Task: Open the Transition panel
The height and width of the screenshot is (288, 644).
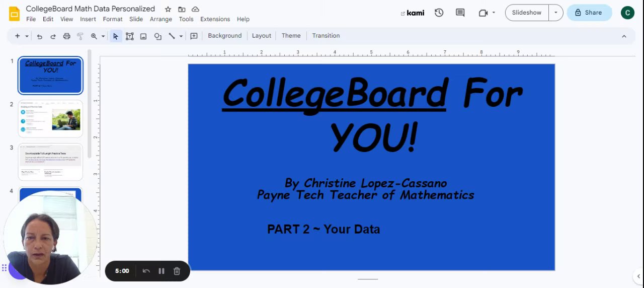Action: [326, 36]
